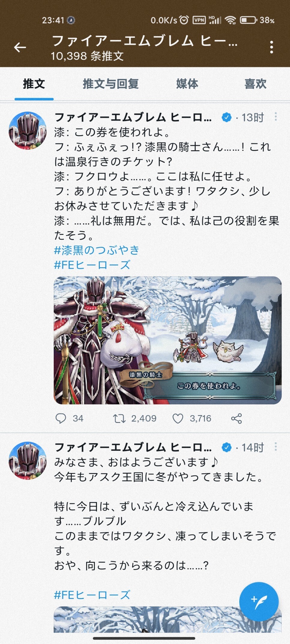The width and height of the screenshot is (290, 644).
Task: Open hashtag #漆黒のつぶやき
Action: 96,250
